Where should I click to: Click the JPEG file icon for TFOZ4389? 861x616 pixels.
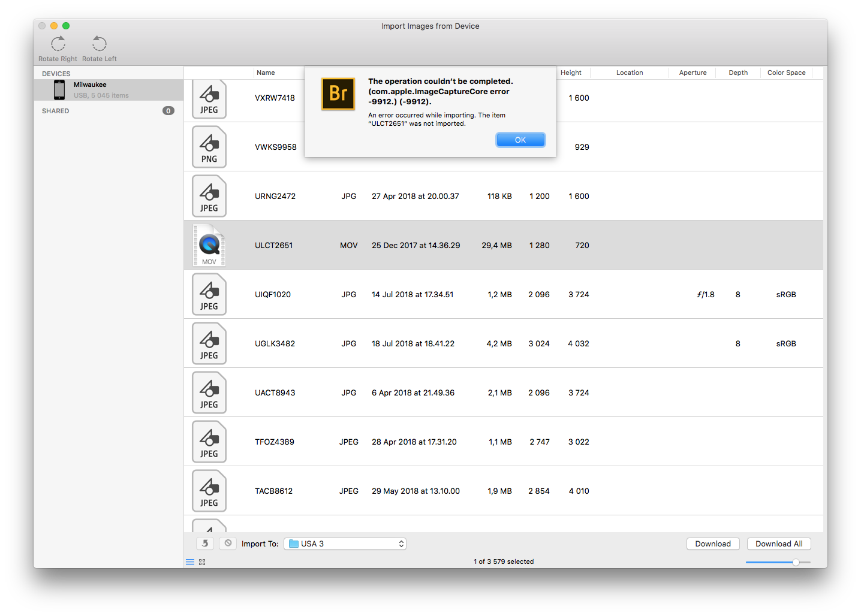pyautogui.click(x=209, y=442)
